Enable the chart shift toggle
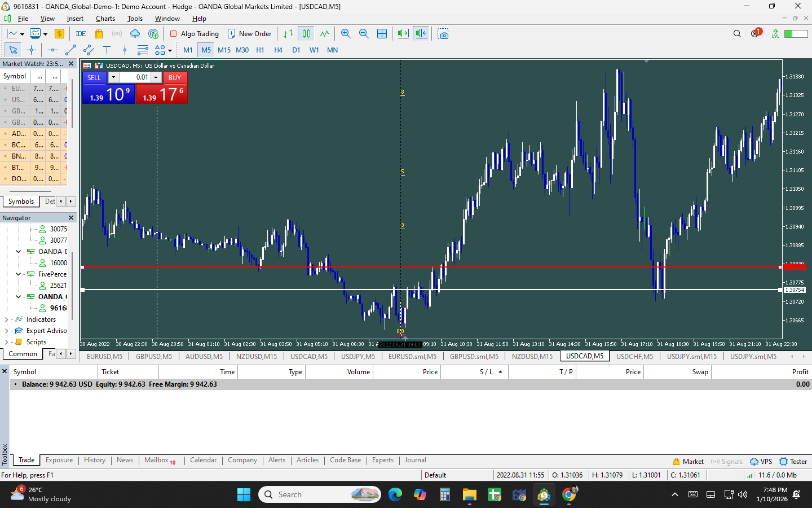 pos(421,34)
